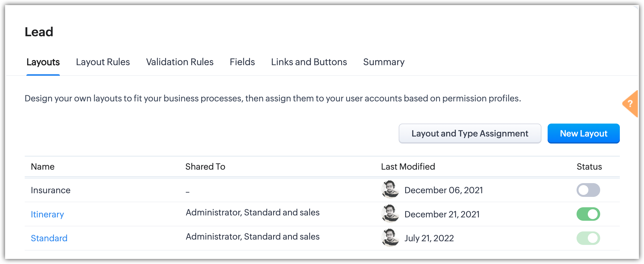Screen dimensions: 644x264
Task: Toggle the Standard layout status switch
Action: pos(588,238)
